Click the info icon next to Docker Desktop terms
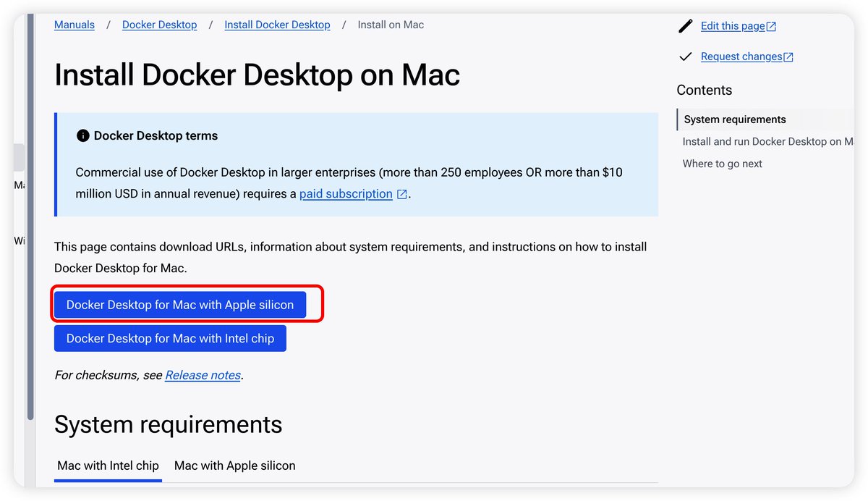 [83, 135]
